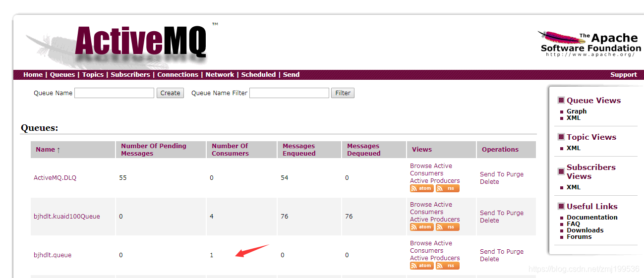Open rss feed for bjhdlt.queue
The width and height of the screenshot is (644, 278).
[448, 266]
